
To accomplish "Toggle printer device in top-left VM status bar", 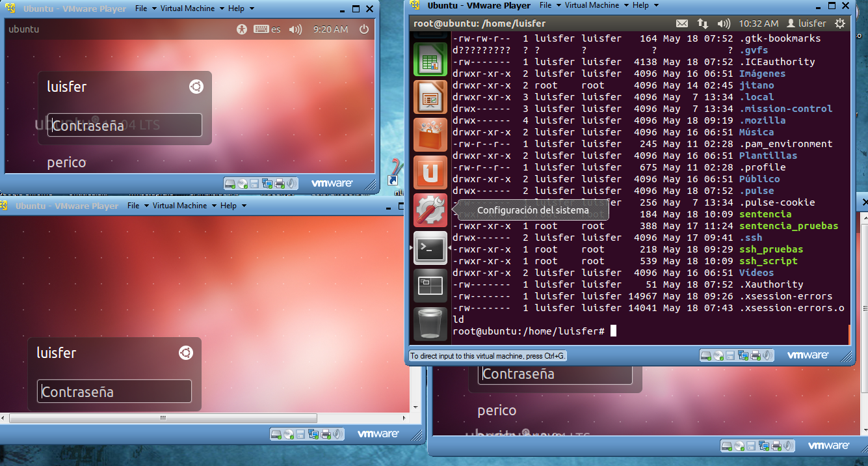I will (x=280, y=184).
